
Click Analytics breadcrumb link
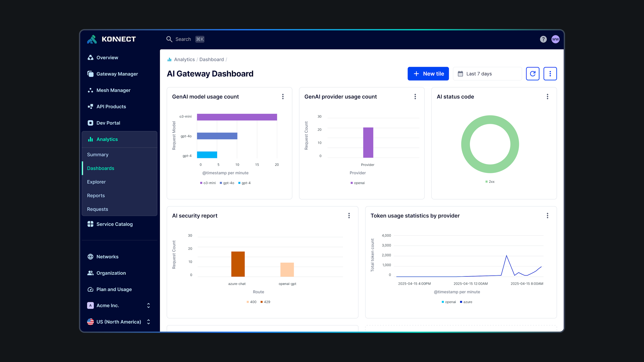(x=184, y=60)
